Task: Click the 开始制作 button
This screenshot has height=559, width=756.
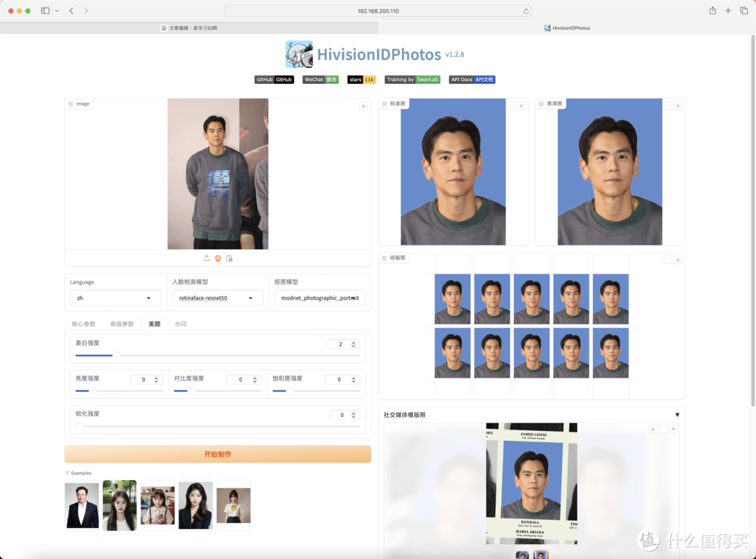Action: 218,454
